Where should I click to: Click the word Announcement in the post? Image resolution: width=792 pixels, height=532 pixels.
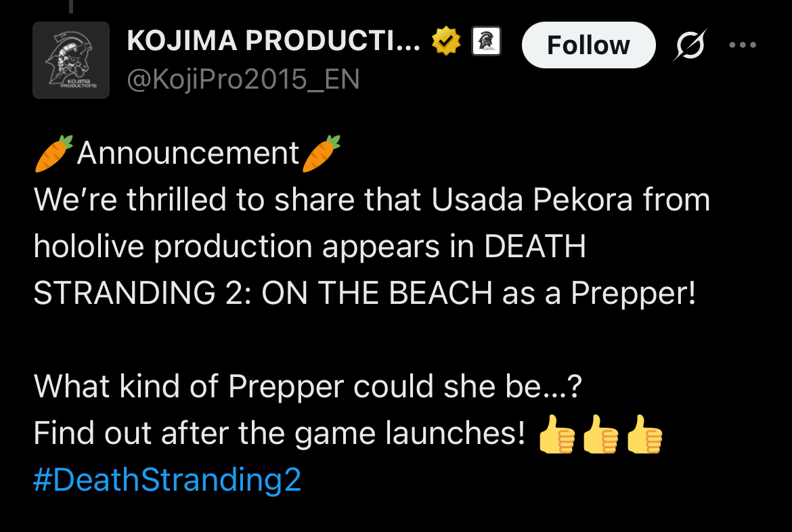click(x=188, y=153)
